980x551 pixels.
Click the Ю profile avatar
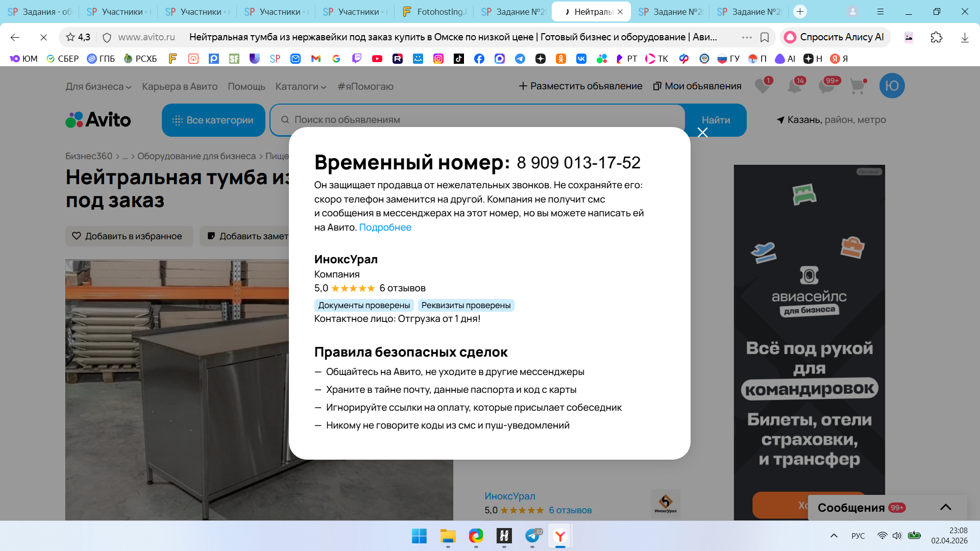pos(892,86)
